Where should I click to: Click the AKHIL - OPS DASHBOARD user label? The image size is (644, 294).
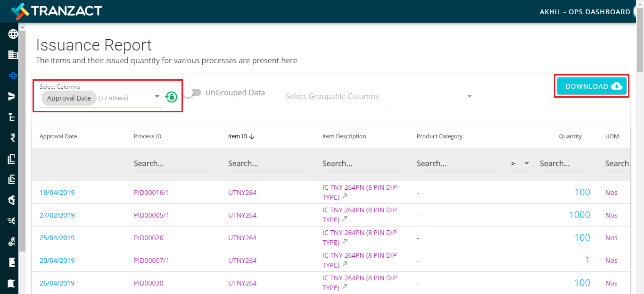pyautogui.click(x=585, y=12)
